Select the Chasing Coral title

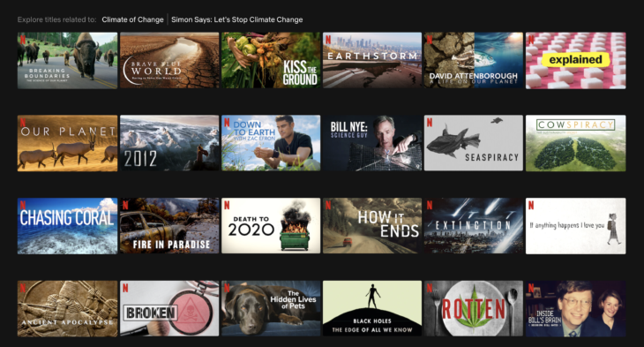click(x=67, y=226)
